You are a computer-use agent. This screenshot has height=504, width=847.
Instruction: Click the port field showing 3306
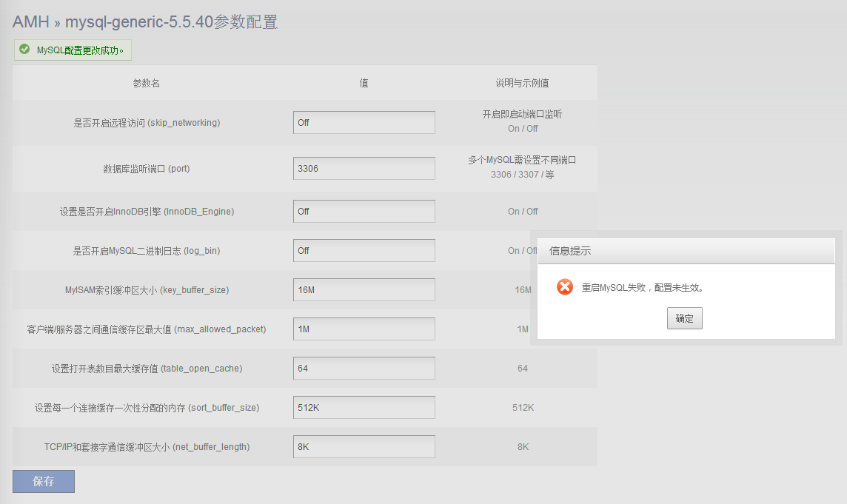click(x=364, y=169)
